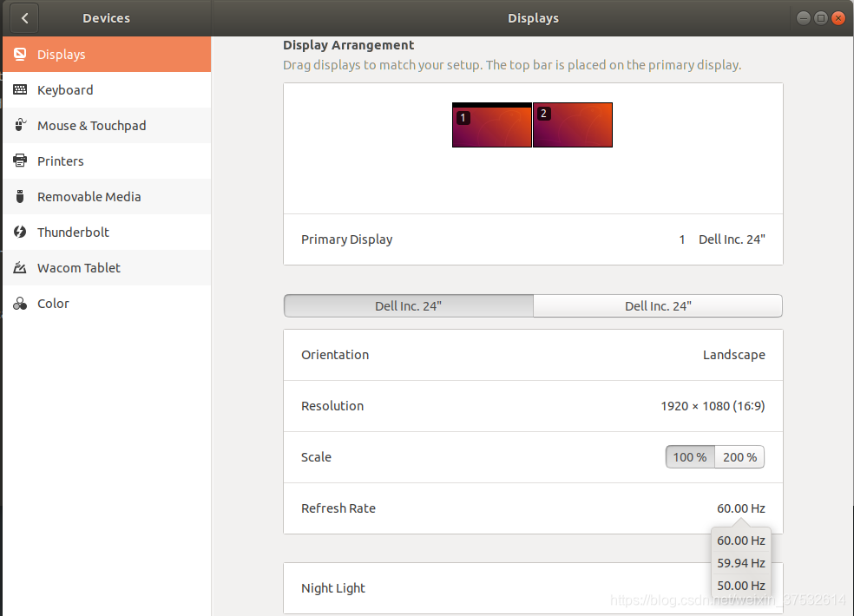The width and height of the screenshot is (854, 616).
Task: Open Printers settings panel
Action: (107, 161)
